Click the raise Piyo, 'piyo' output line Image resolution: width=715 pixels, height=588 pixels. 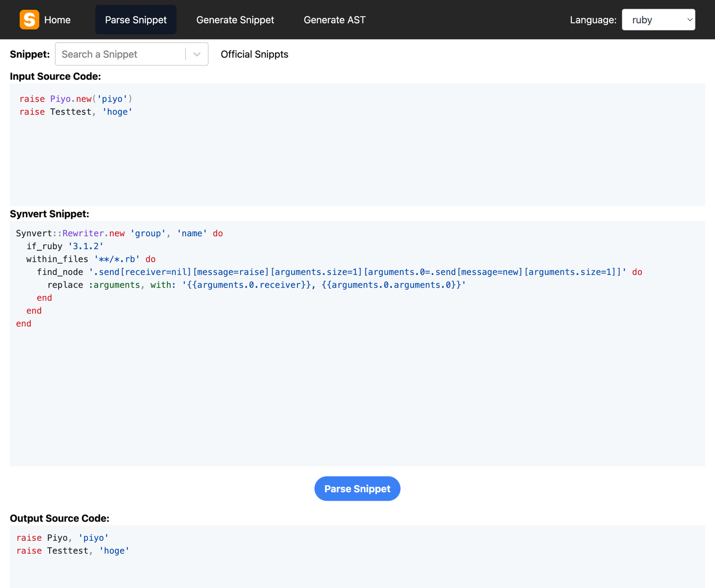point(63,538)
